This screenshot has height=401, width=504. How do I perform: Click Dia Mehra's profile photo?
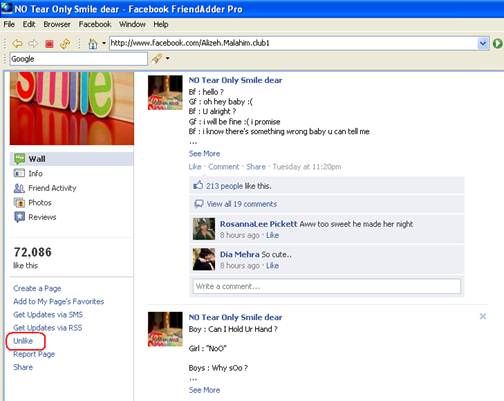pos(204,259)
